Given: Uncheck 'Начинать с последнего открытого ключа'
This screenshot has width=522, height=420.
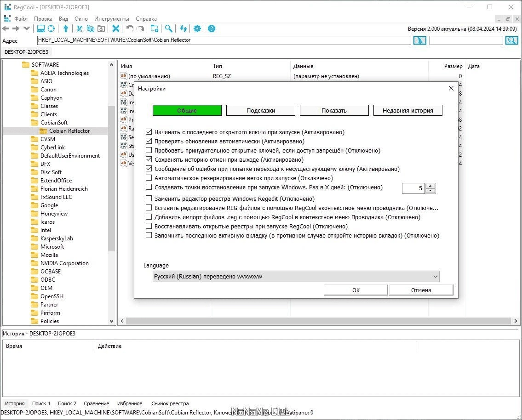Looking at the screenshot, I should click(x=149, y=132).
